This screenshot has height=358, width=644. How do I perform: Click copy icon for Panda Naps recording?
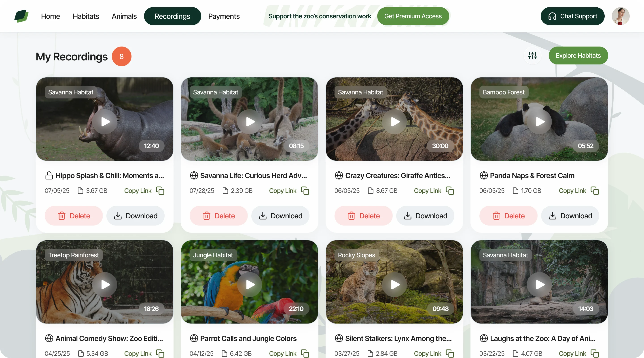pos(595,191)
